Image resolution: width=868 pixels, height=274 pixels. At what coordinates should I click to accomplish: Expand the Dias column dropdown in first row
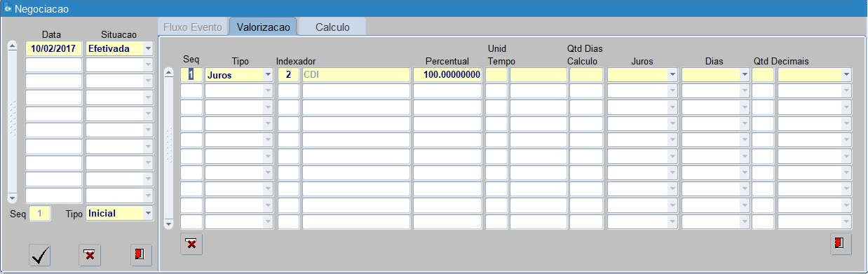[x=745, y=74]
